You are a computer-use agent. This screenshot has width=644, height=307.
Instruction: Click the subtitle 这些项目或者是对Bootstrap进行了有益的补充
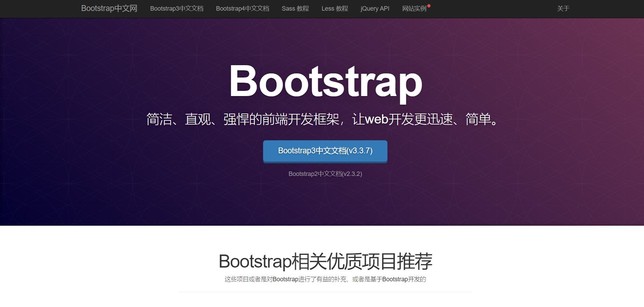286,279
